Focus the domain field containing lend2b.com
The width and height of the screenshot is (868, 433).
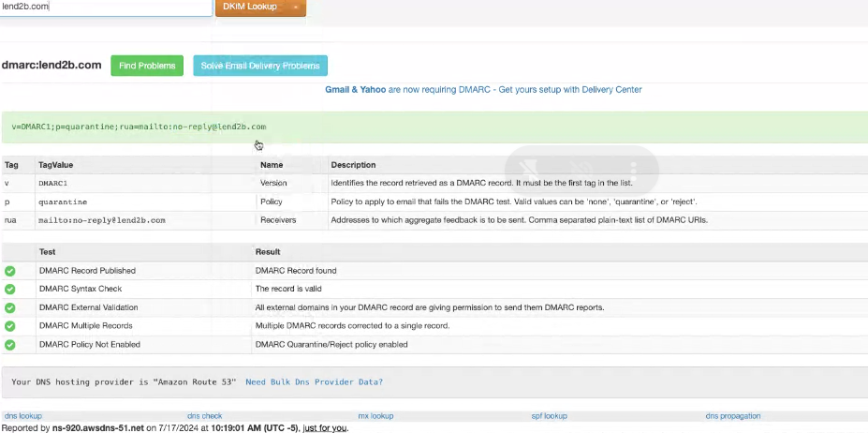(x=106, y=7)
